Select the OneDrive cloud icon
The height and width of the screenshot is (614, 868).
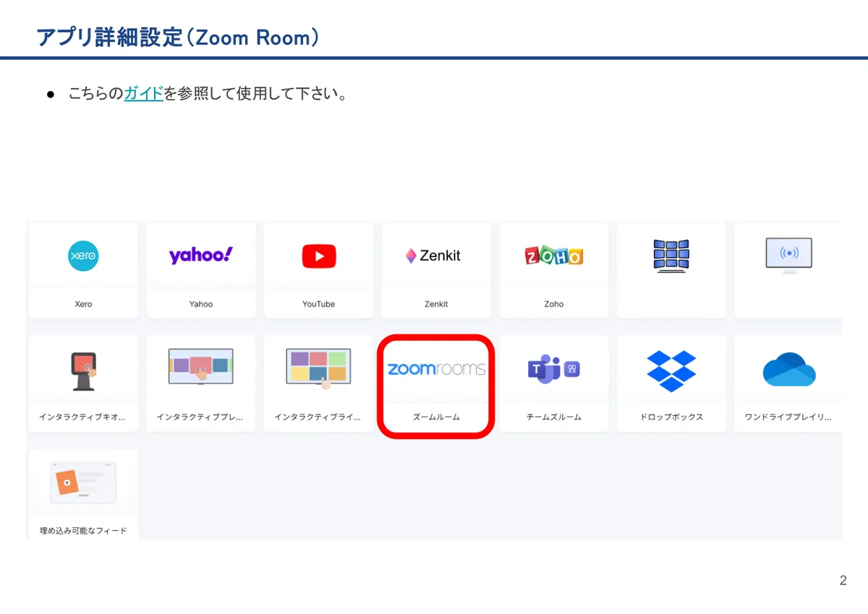789,369
